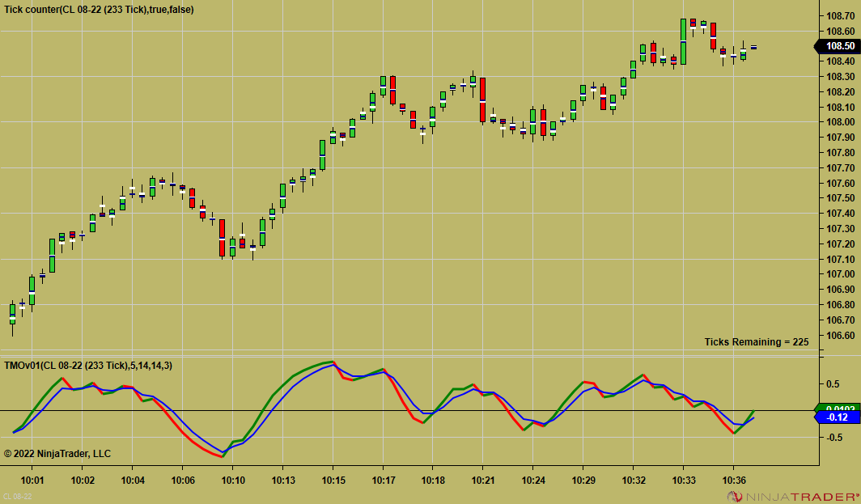
Task: Click the 10:06 time axis label
Action: [x=183, y=481]
